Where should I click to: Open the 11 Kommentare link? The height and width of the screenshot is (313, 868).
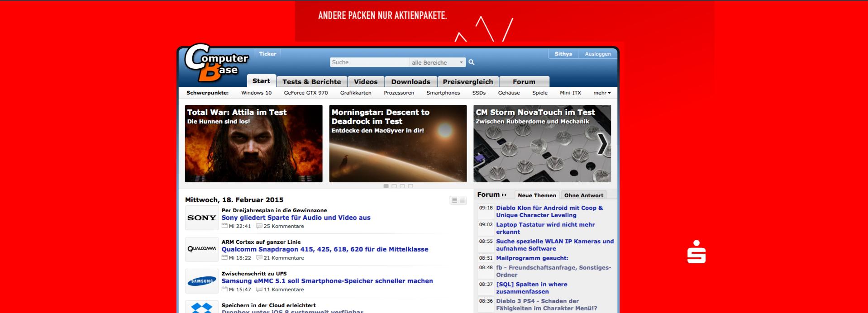tap(284, 289)
